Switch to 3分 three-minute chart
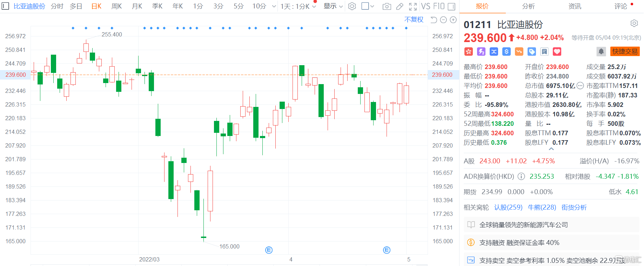 click(218, 6)
